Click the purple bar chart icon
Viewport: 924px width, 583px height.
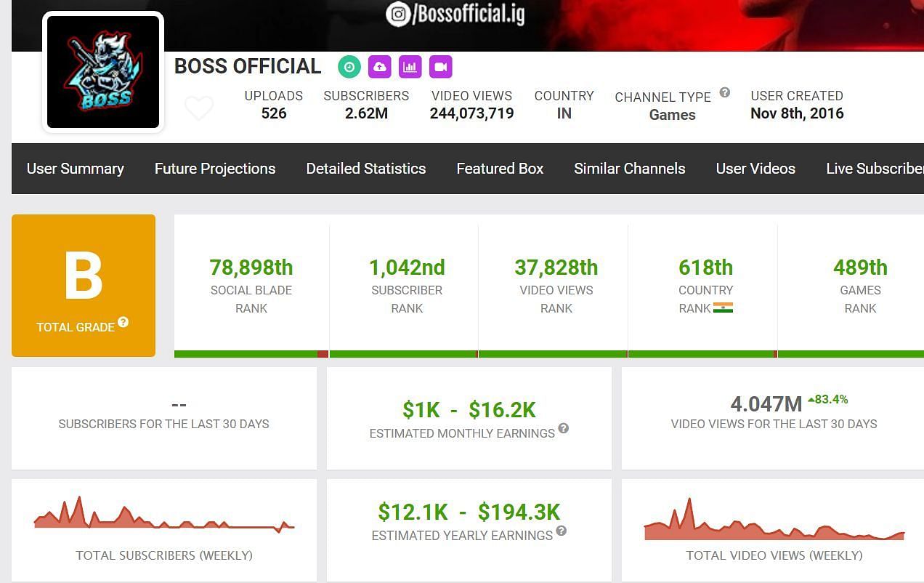click(410, 67)
